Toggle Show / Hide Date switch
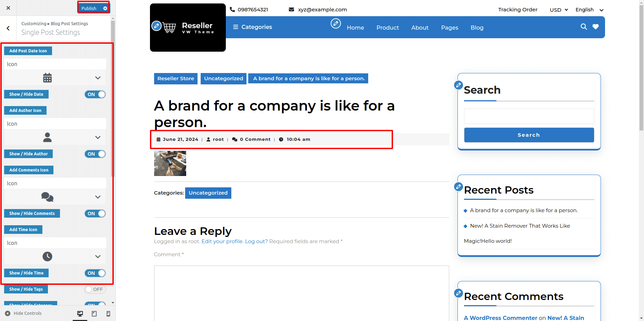Image resolution: width=644 pixels, height=321 pixels. pos(95,94)
